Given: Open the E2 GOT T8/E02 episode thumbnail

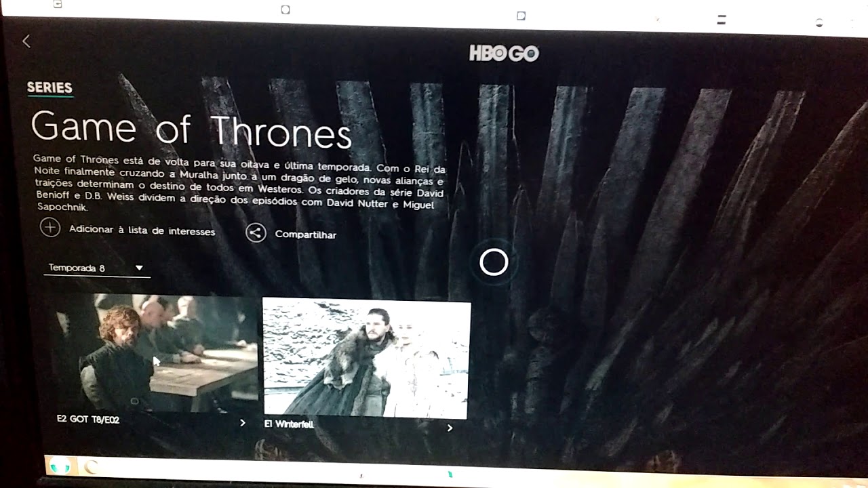Looking at the screenshot, I should 157,352.
